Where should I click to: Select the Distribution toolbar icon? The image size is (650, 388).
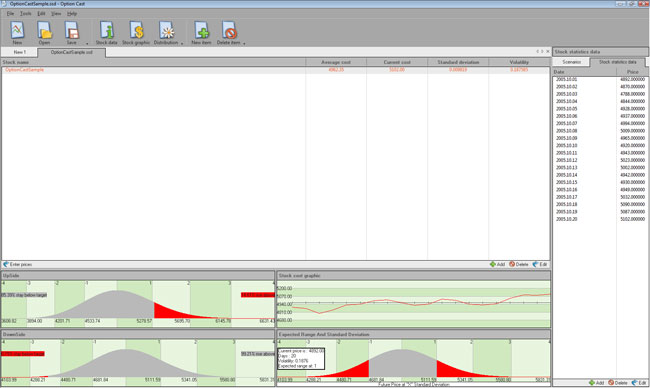tap(166, 33)
